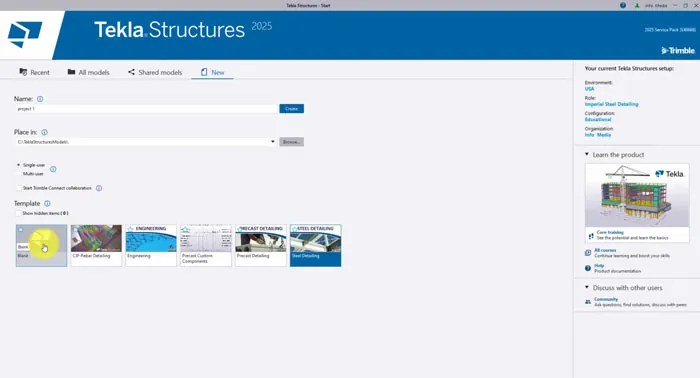The height and width of the screenshot is (378, 700).
Task: Favorite the Blank template via star icon
Action: point(21,229)
